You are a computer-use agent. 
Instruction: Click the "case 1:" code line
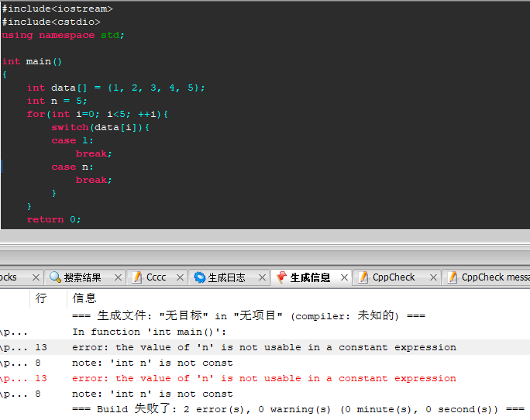pyautogui.click(x=72, y=140)
